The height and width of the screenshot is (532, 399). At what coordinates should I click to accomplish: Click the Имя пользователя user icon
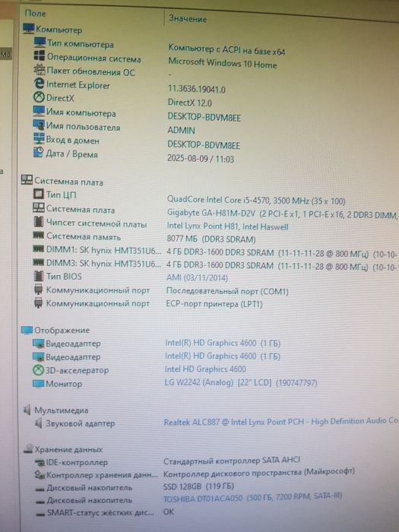pyautogui.click(x=39, y=125)
